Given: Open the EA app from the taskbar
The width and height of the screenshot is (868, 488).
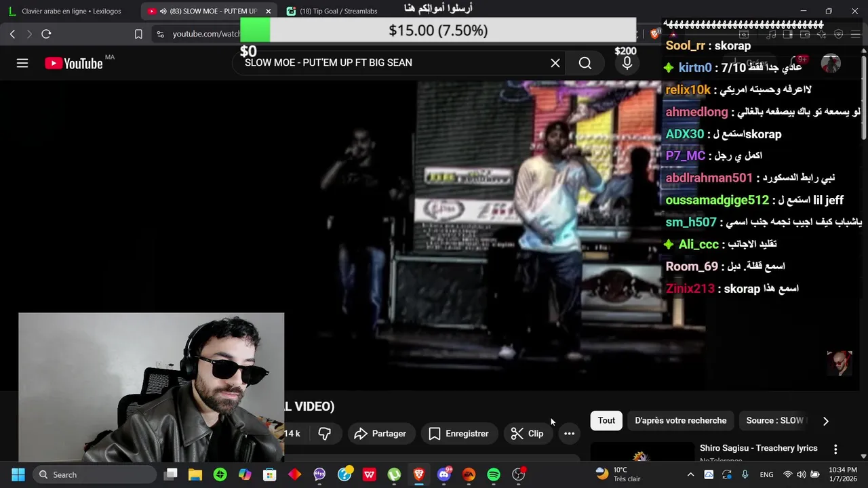Looking at the screenshot, I should pos(469,474).
